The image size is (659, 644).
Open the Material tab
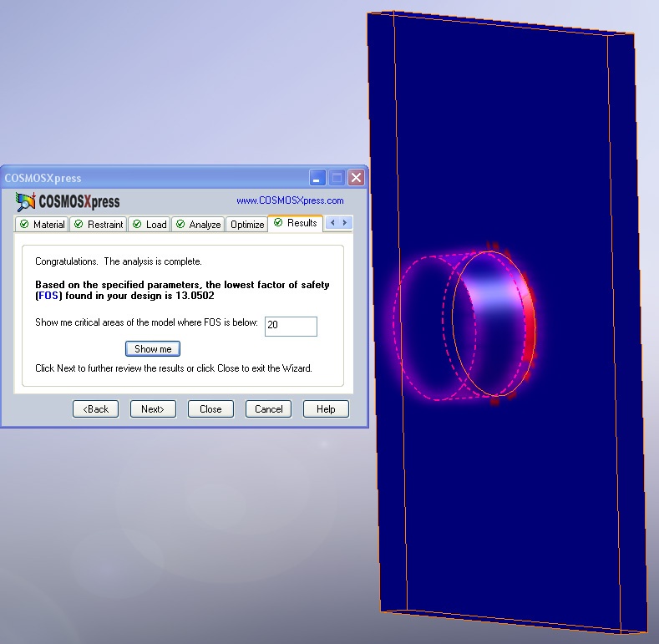(42, 225)
